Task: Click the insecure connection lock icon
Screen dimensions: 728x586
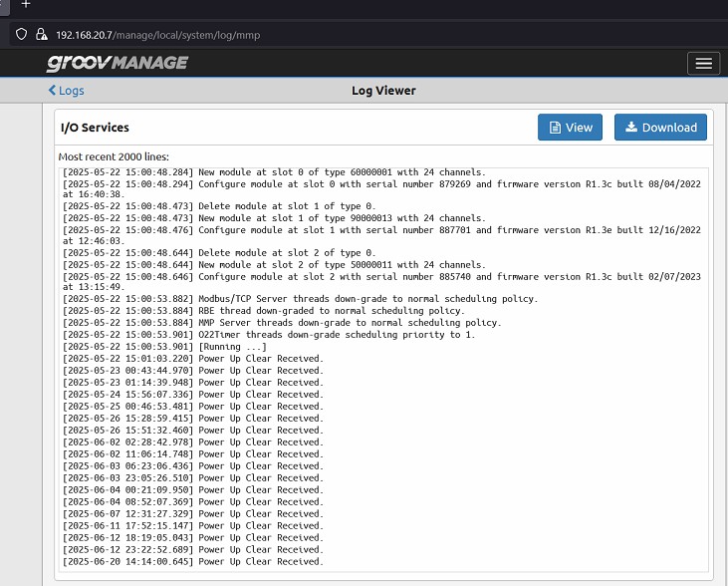Action: click(42, 35)
